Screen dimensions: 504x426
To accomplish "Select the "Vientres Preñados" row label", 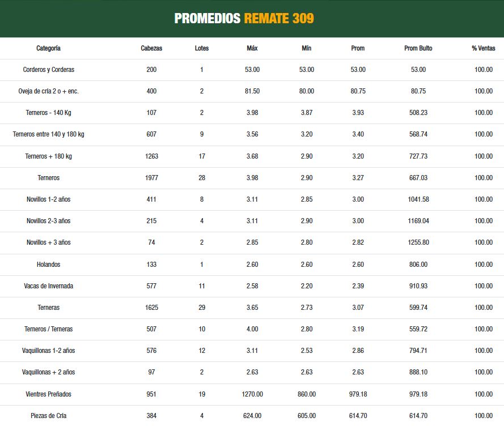I will (x=48, y=394).
